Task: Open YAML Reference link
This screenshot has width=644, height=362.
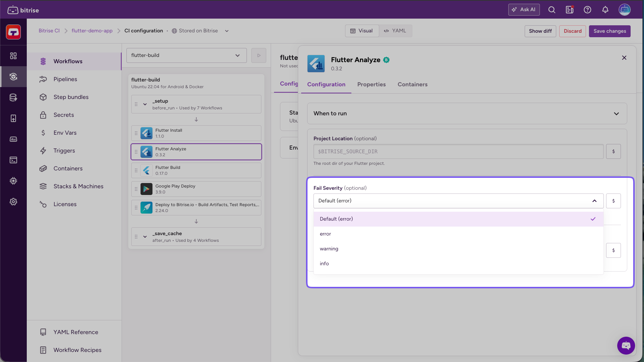Action: (74, 332)
